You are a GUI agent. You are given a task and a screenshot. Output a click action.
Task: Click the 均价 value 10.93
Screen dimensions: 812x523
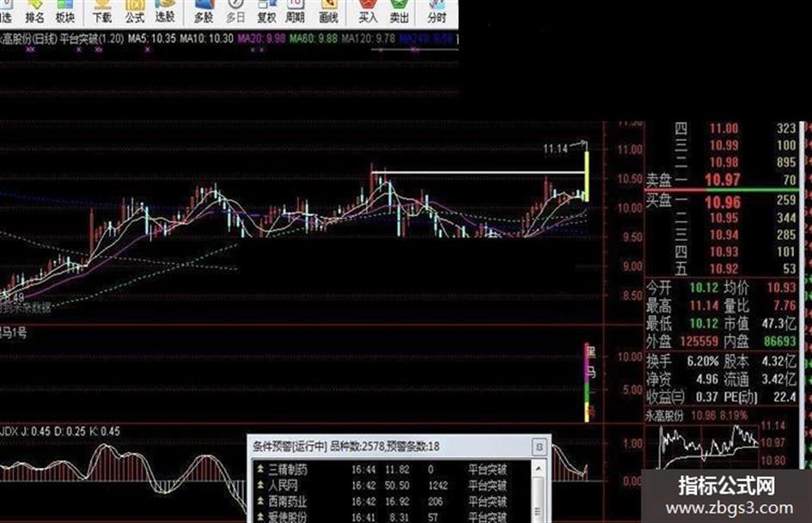pos(781,288)
